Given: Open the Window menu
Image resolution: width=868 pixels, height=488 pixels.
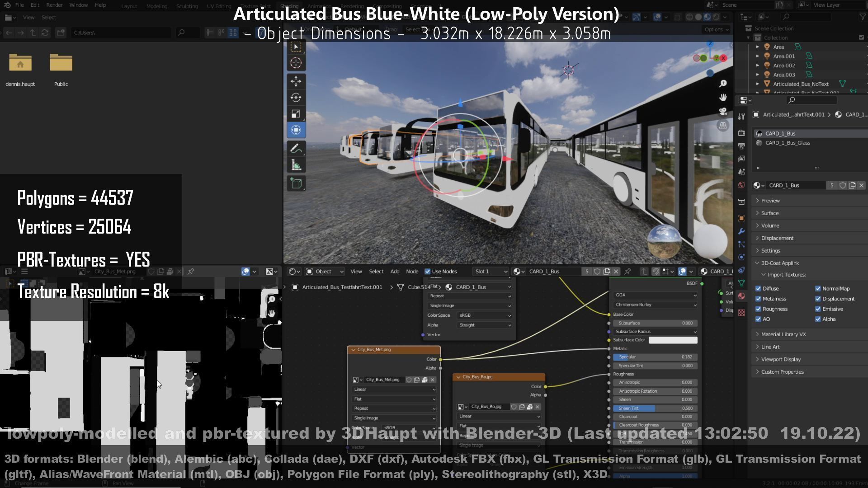Looking at the screenshot, I should tap(78, 5).
